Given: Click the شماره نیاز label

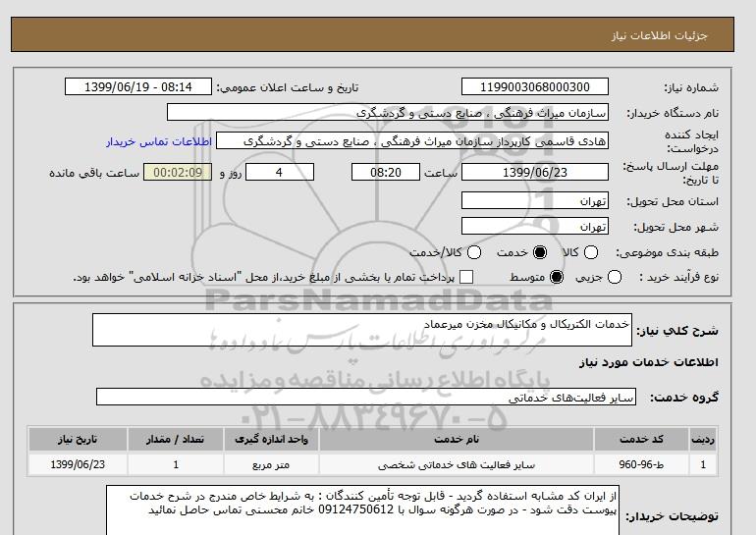Looking at the screenshot, I should tap(691, 87).
